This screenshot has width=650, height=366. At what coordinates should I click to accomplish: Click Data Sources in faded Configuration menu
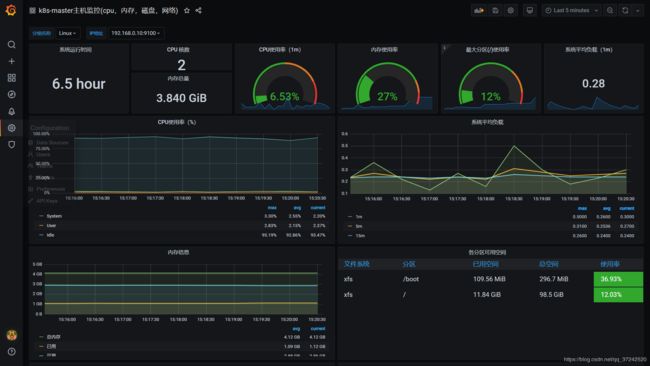click(51, 142)
